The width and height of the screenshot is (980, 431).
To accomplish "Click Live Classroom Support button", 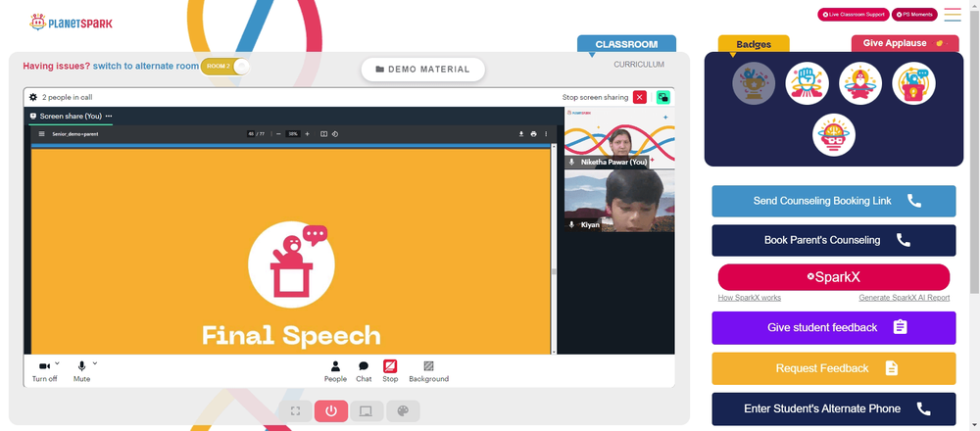I will pos(854,15).
